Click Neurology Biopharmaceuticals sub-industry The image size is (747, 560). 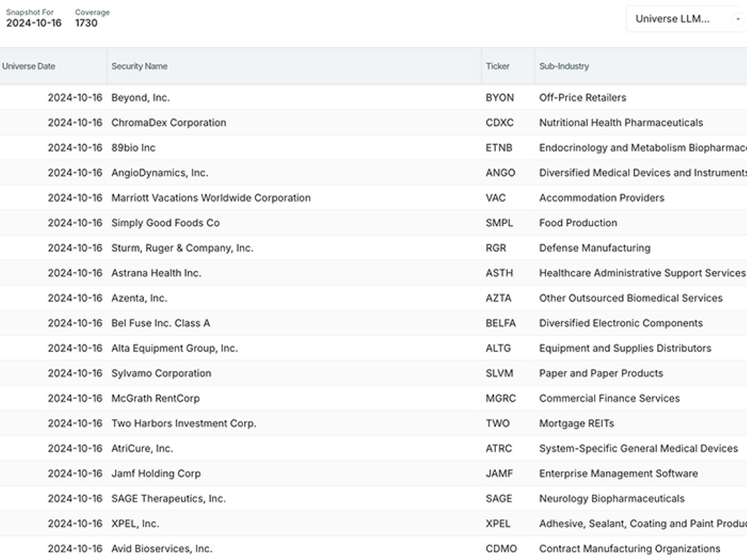[611, 498]
